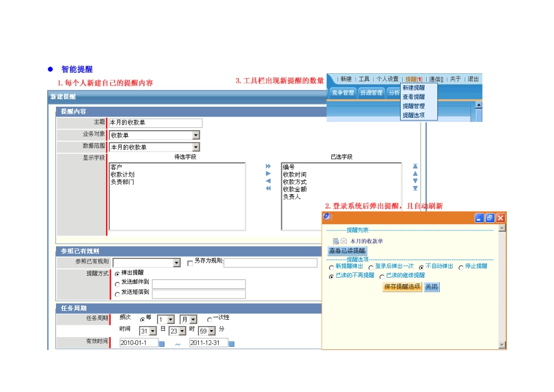Click popup scrollbar up arrow
Image resolution: width=554 pixels, height=392 pixels.
(502, 228)
